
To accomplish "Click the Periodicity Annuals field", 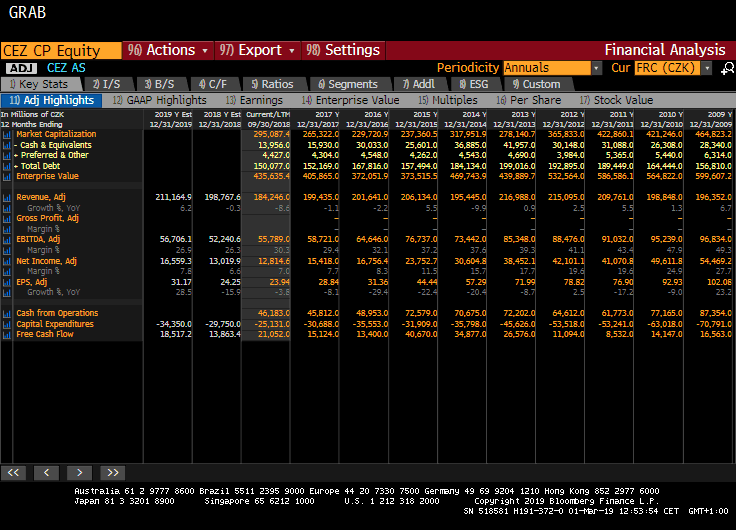I will (x=547, y=68).
